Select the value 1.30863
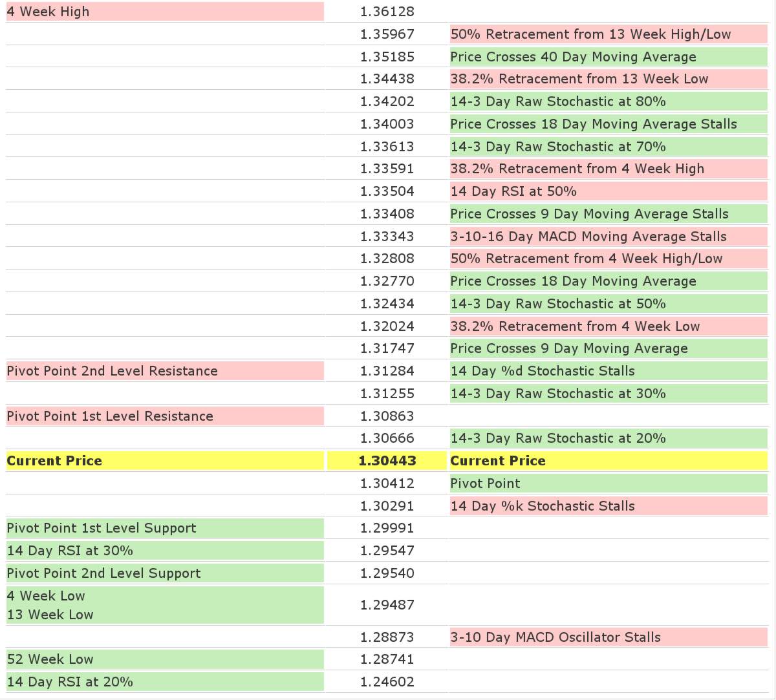The width and height of the screenshot is (776, 700). tap(387, 416)
